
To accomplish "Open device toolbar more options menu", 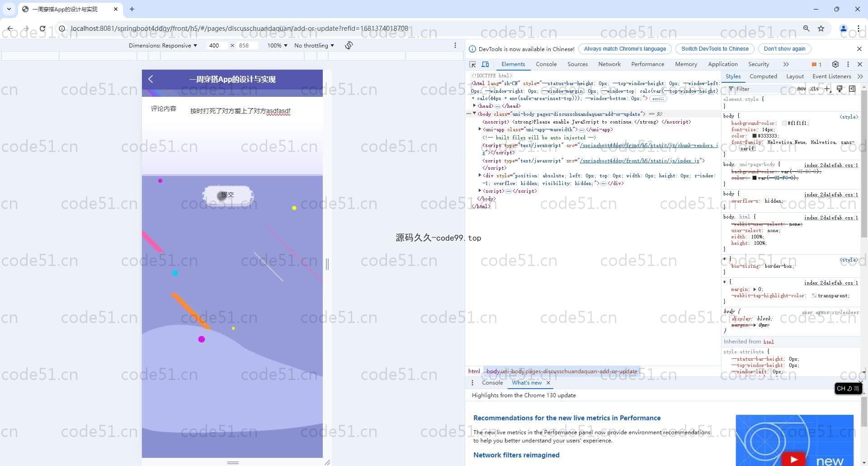I will click(x=455, y=45).
